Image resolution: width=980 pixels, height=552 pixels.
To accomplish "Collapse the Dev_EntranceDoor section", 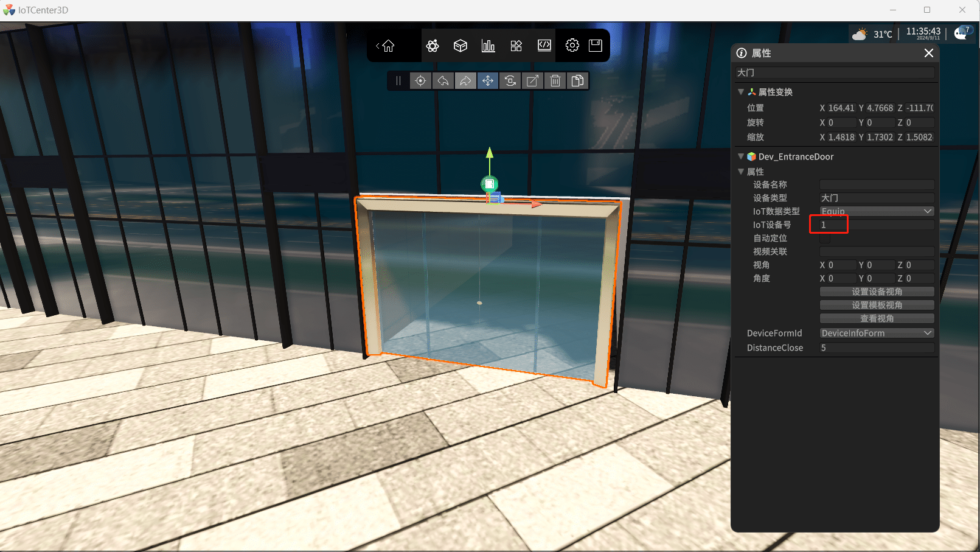I will click(741, 156).
